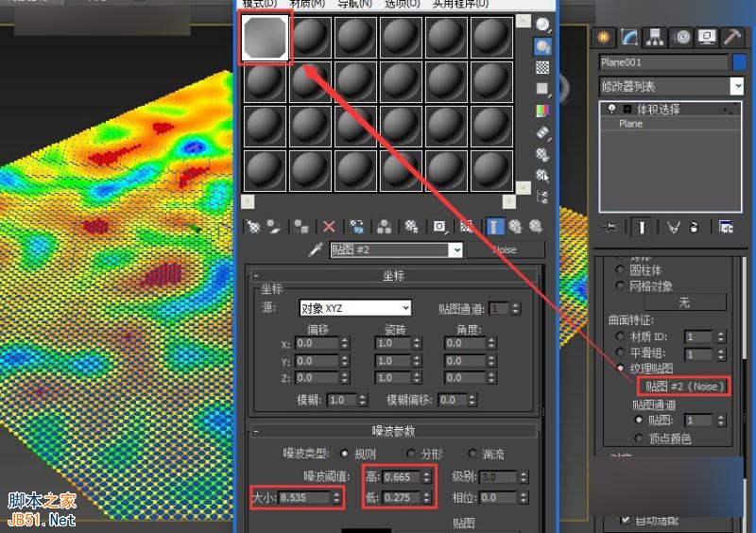Collapse the 坐标 rollout
Image resolution: width=756 pixels, height=533 pixels.
coord(256,276)
